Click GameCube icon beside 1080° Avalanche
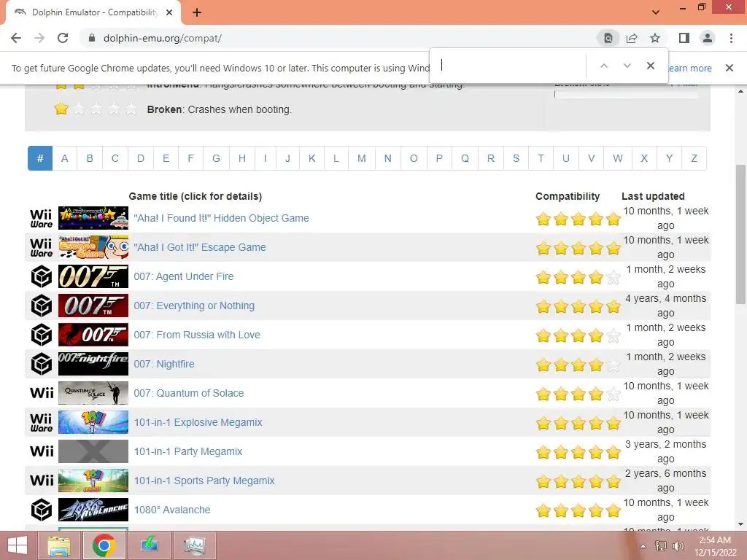The height and width of the screenshot is (560, 747). coord(42,510)
